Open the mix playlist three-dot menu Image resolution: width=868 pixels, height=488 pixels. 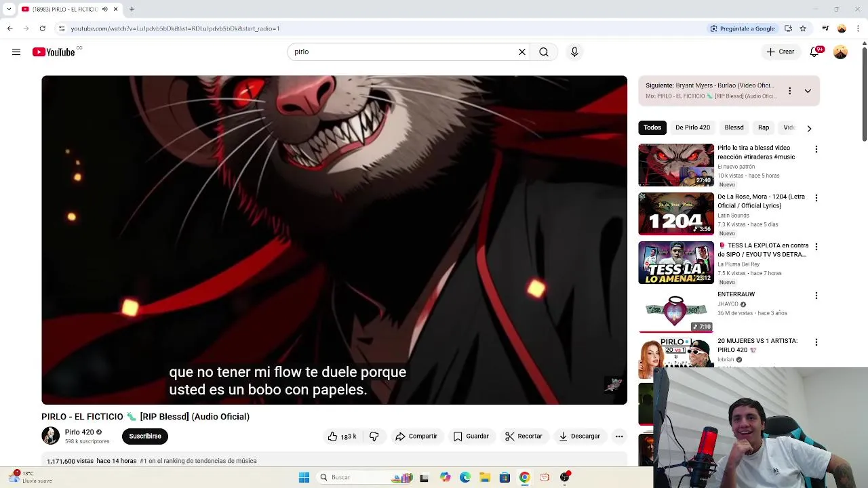click(x=789, y=91)
